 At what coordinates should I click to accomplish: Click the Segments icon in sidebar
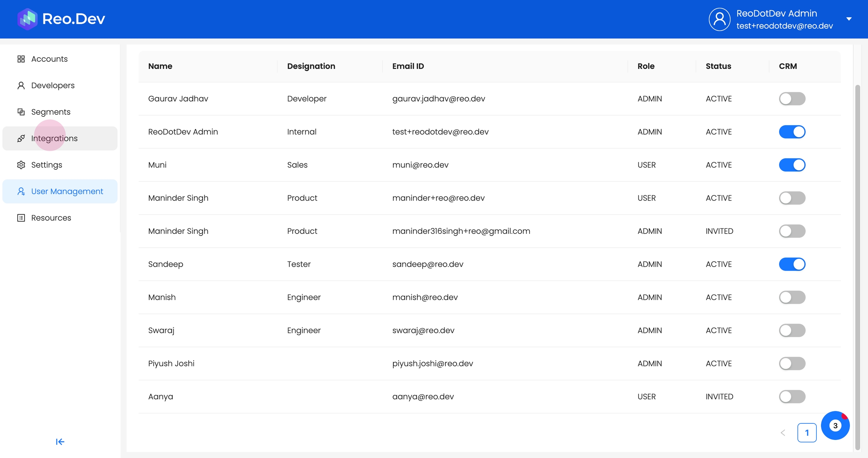point(21,112)
